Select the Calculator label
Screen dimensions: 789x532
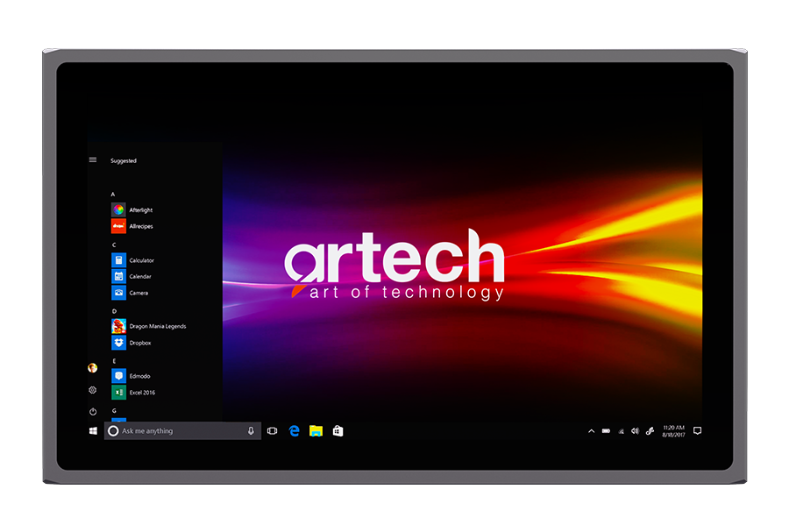(x=141, y=260)
